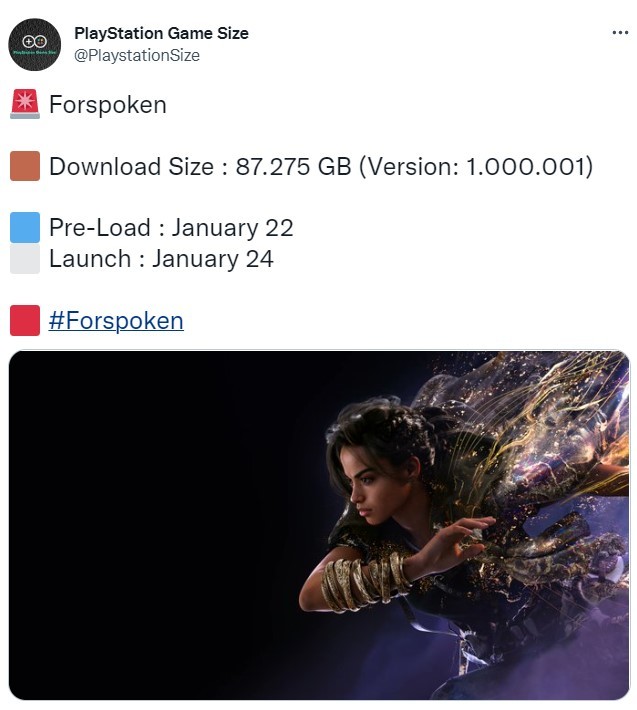Click the January 24 date
The width and height of the screenshot is (637, 710).
click(213, 259)
